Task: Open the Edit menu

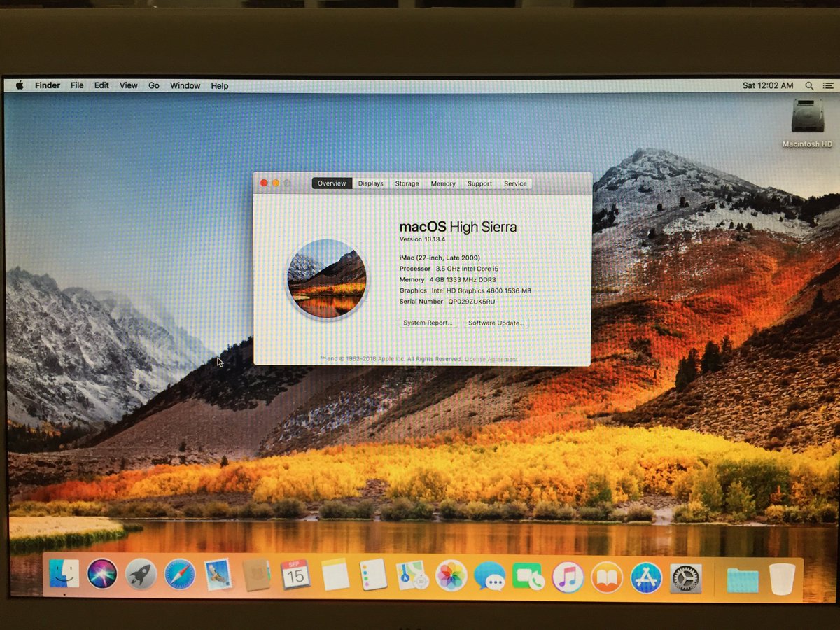Action: click(x=101, y=85)
